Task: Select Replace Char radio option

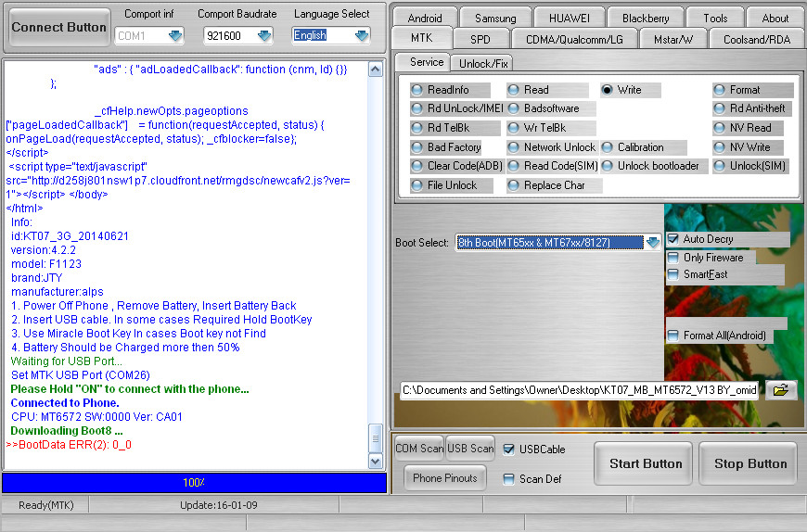Action: coord(554,185)
